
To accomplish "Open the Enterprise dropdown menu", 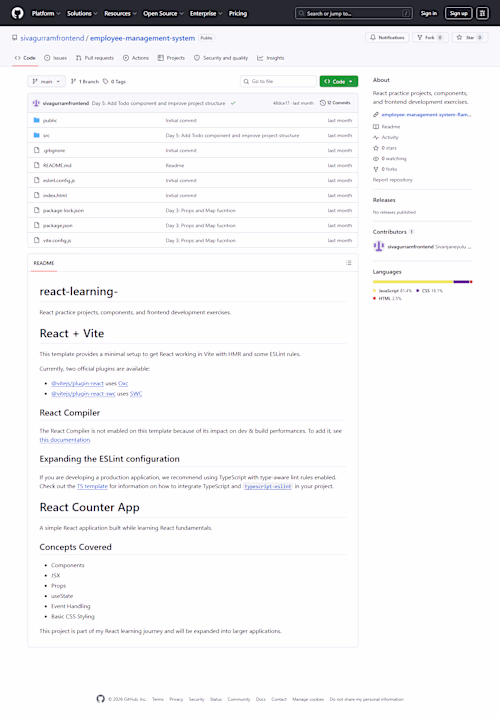I will tap(206, 14).
